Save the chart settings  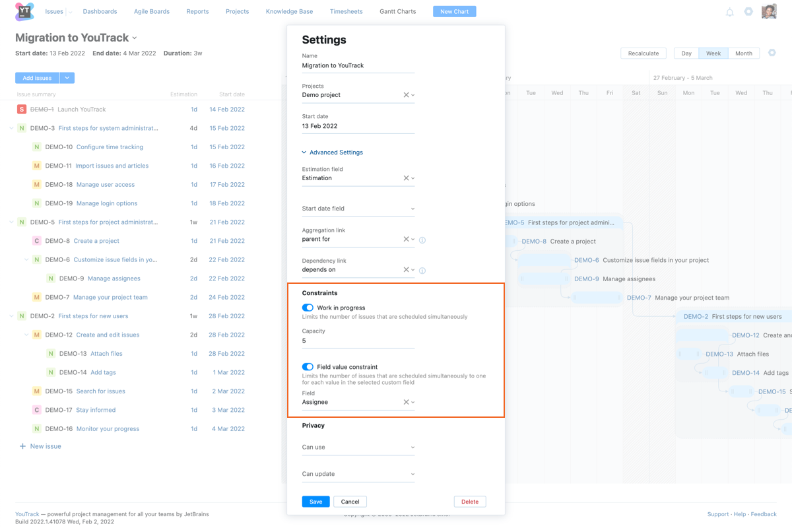tap(315, 502)
